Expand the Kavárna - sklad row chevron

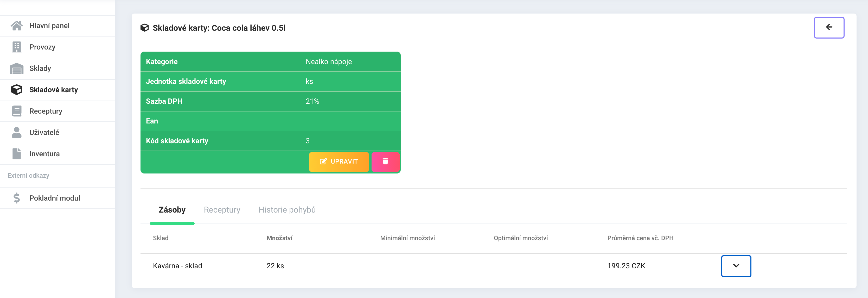(x=736, y=266)
